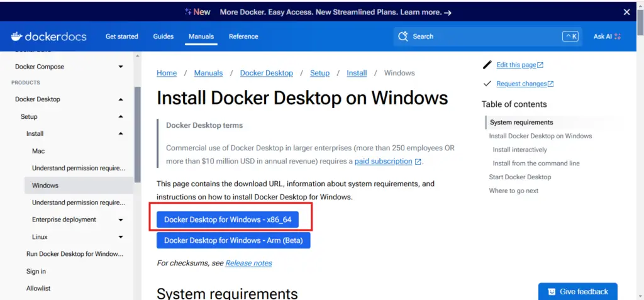644x300 pixels.
Task: Collapse the Docker Desktop sidebar section
Action: click(121, 99)
